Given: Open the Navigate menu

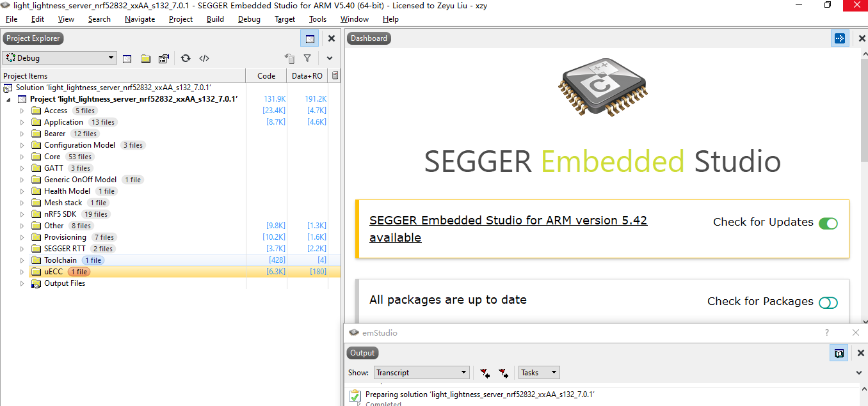Looking at the screenshot, I should [140, 19].
